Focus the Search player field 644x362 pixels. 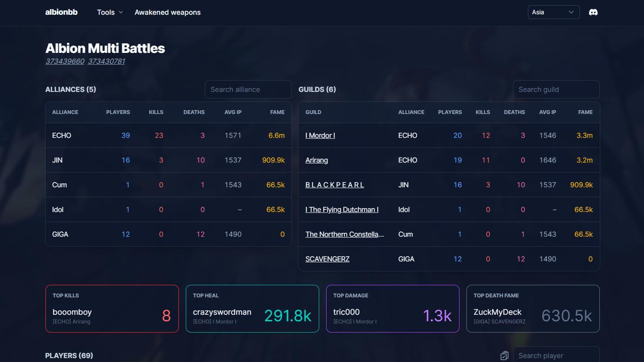tap(557, 355)
